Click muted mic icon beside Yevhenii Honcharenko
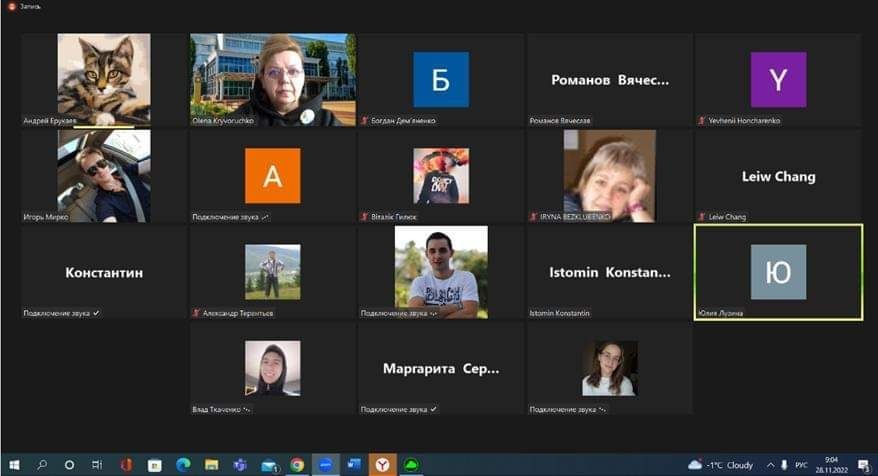 tap(701, 120)
